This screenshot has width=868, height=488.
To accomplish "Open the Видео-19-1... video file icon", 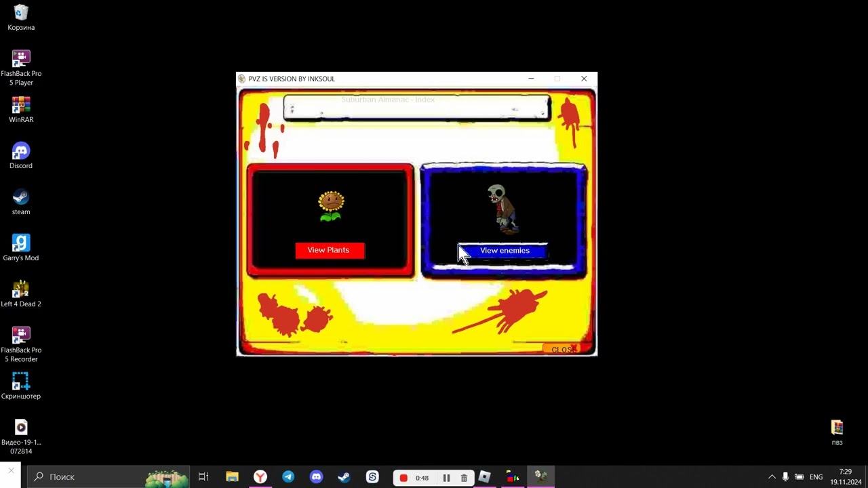I will 21,436.
